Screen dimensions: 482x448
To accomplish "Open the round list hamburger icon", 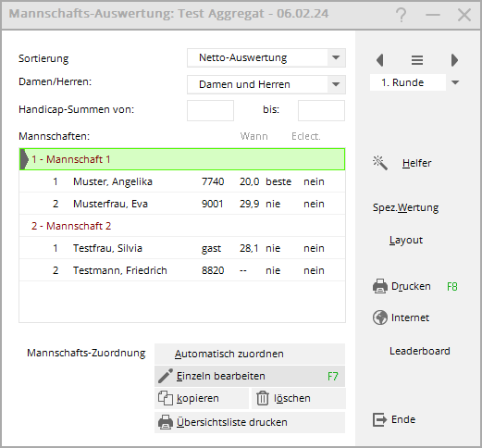I will tap(417, 60).
